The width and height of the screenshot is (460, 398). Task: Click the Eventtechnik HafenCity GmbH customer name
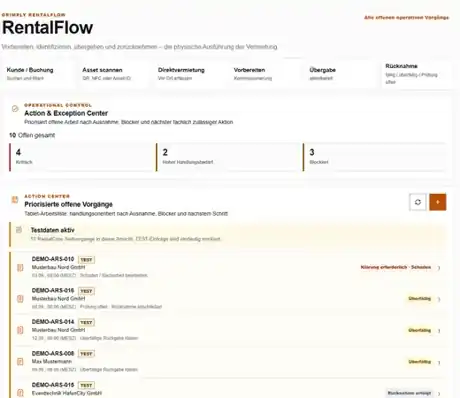[67, 393]
